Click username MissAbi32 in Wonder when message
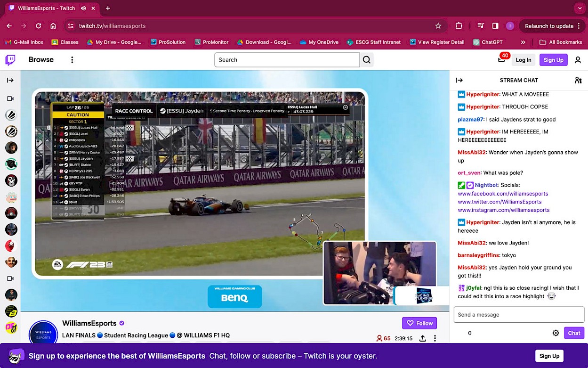The image size is (588, 368). 472,153
